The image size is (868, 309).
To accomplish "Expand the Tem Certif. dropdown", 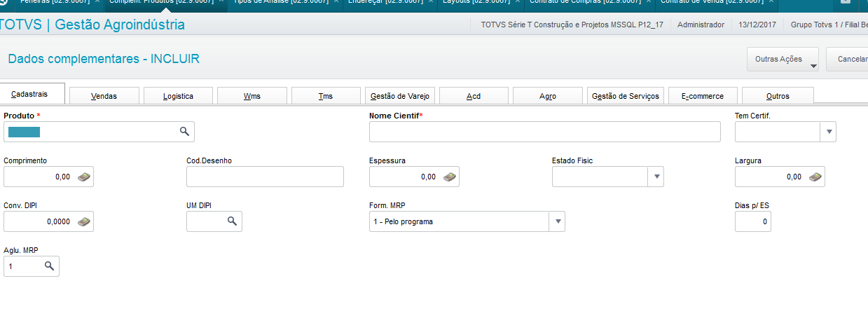I will click(x=829, y=132).
